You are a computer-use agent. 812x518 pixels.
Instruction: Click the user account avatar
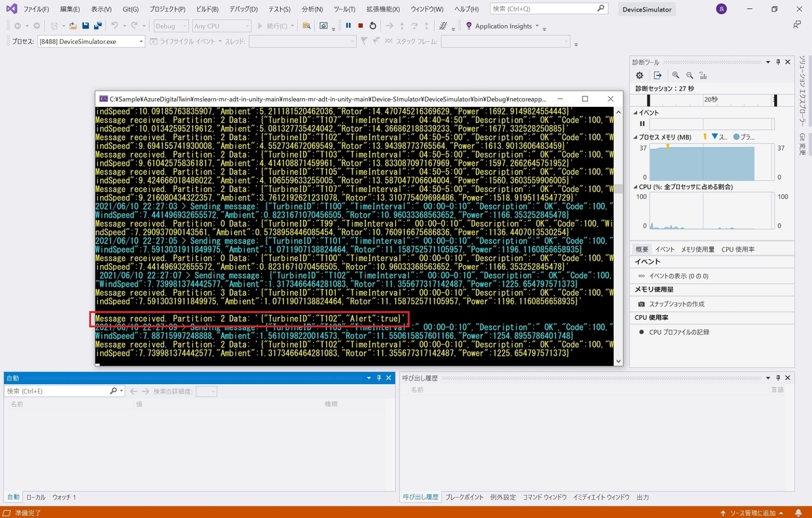(721, 9)
